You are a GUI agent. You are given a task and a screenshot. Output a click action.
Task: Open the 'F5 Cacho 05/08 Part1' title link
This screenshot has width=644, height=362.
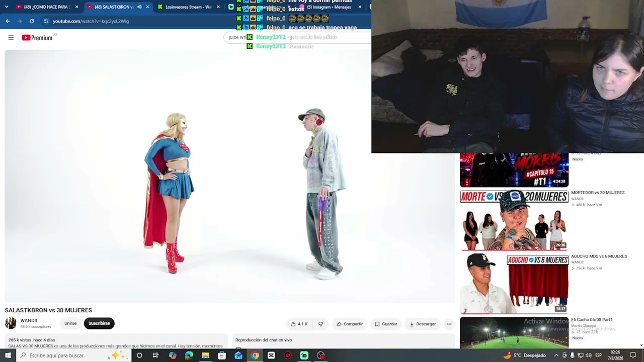(x=592, y=320)
